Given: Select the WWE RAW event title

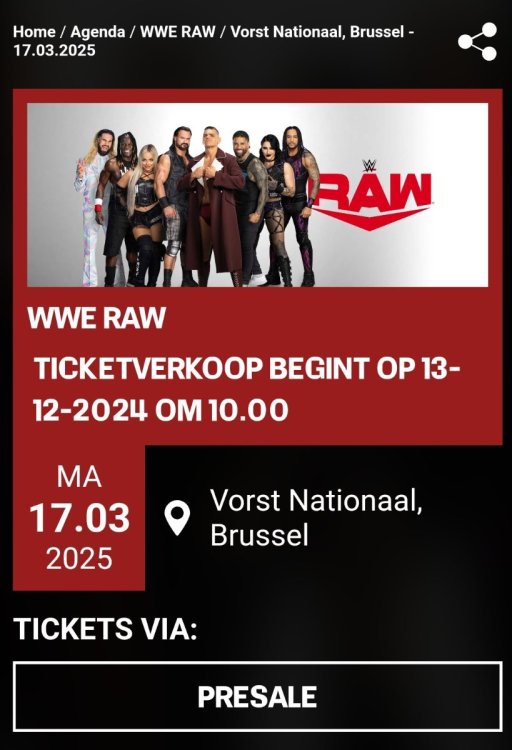Looking at the screenshot, I should 97,317.
